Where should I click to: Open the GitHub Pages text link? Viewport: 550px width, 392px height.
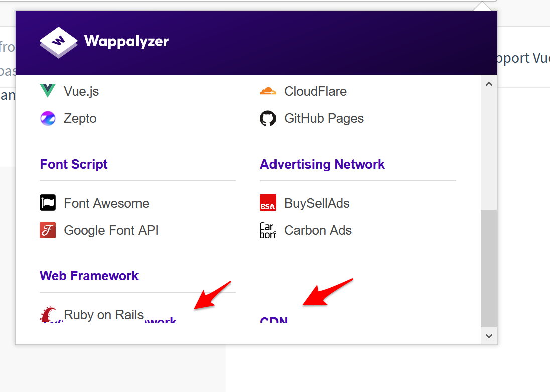[x=324, y=118]
